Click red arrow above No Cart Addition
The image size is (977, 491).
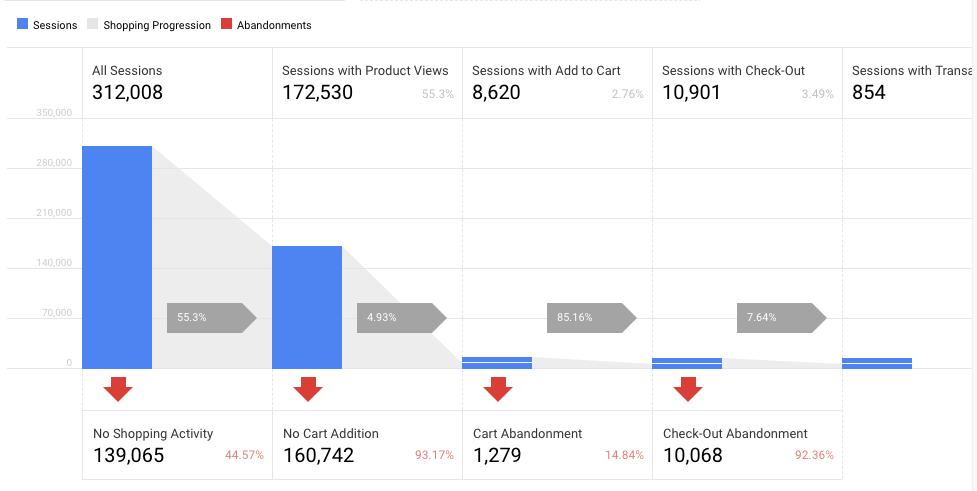click(308, 389)
